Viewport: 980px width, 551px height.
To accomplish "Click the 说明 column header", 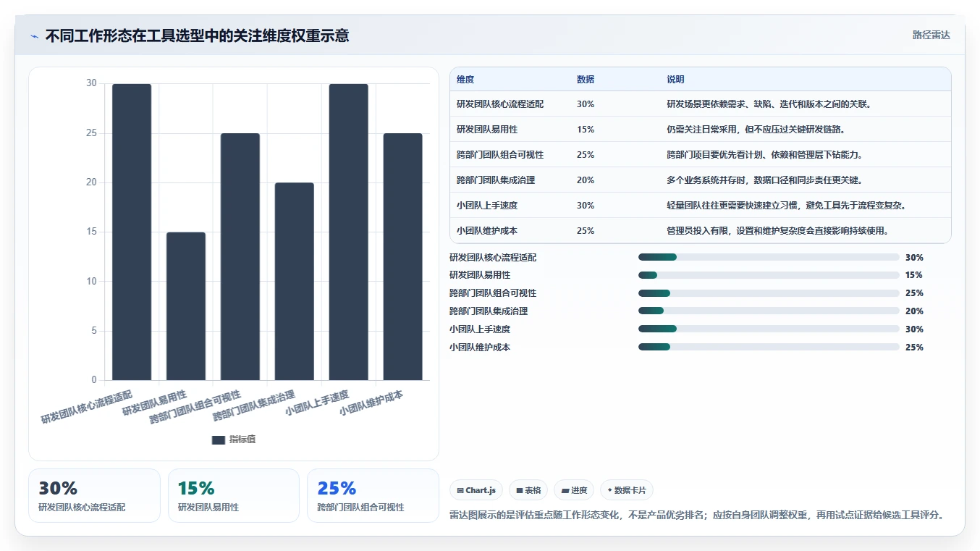I will [x=675, y=79].
